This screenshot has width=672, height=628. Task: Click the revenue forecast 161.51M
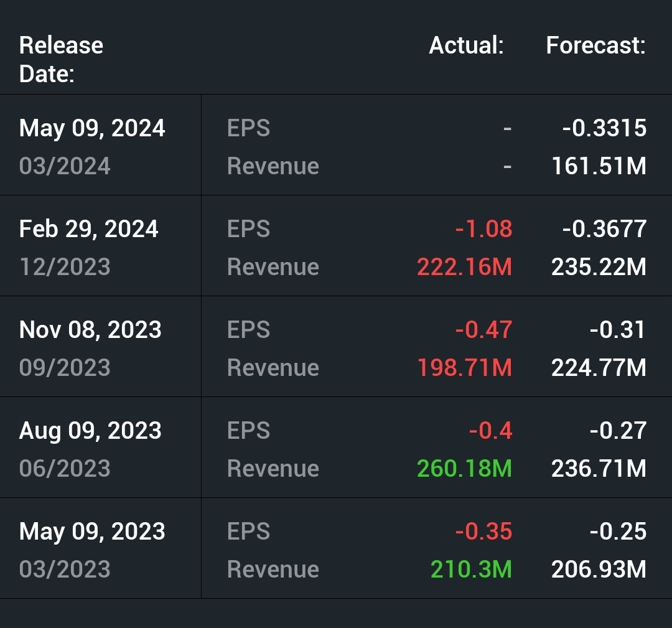click(x=599, y=166)
